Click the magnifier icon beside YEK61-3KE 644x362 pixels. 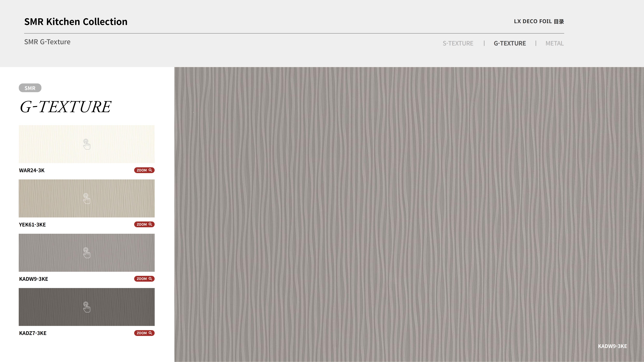point(150,224)
